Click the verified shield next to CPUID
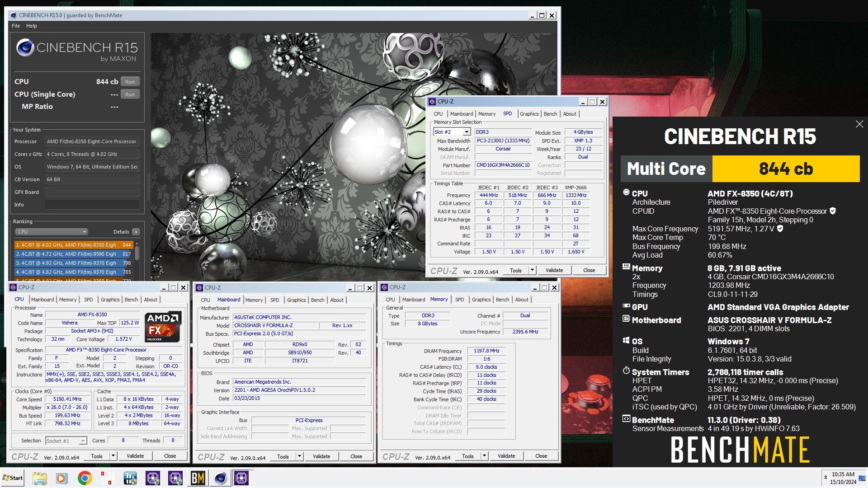Screen dimensions: 868x488 coord(833,211)
